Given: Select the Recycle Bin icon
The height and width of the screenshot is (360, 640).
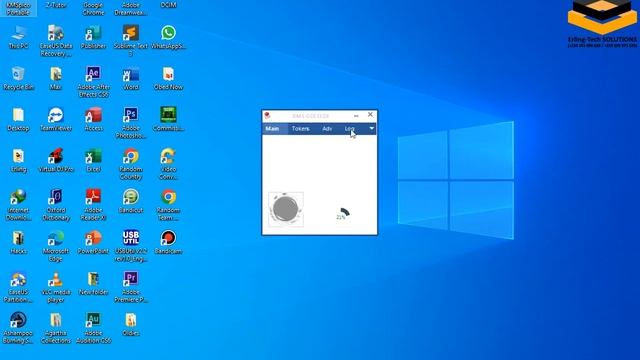Looking at the screenshot, I should coord(18,79).
